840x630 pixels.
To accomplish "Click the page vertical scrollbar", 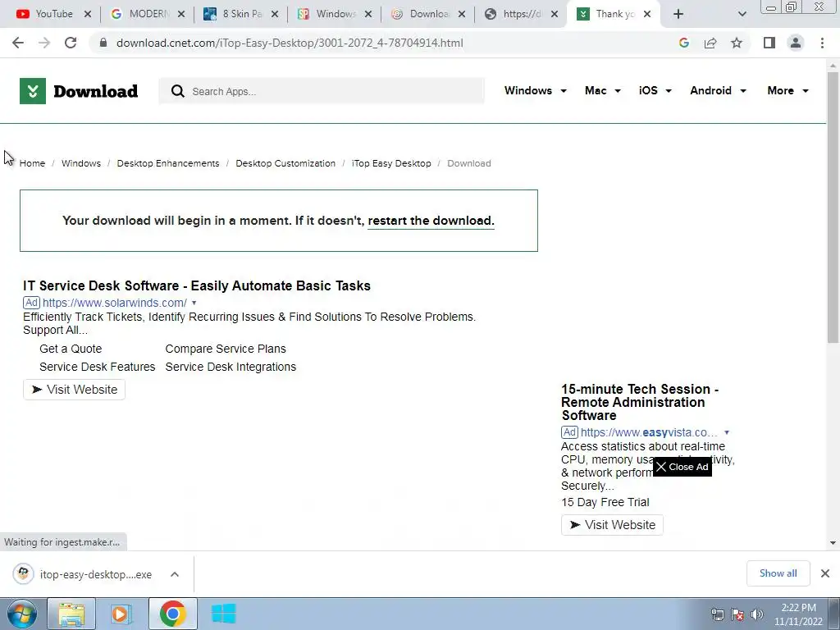I will (833, 208).
